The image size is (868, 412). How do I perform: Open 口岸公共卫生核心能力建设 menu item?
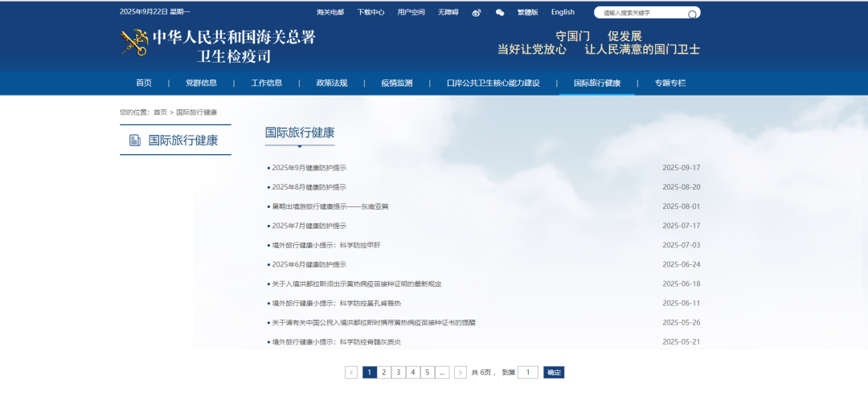(x=493, y=83)
